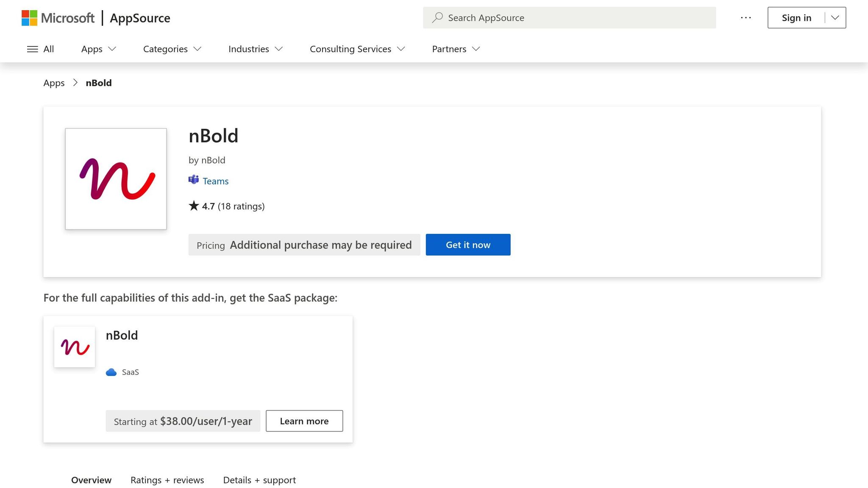Click the Microsoft logo
868x488 pixels.
coord(58,18)
